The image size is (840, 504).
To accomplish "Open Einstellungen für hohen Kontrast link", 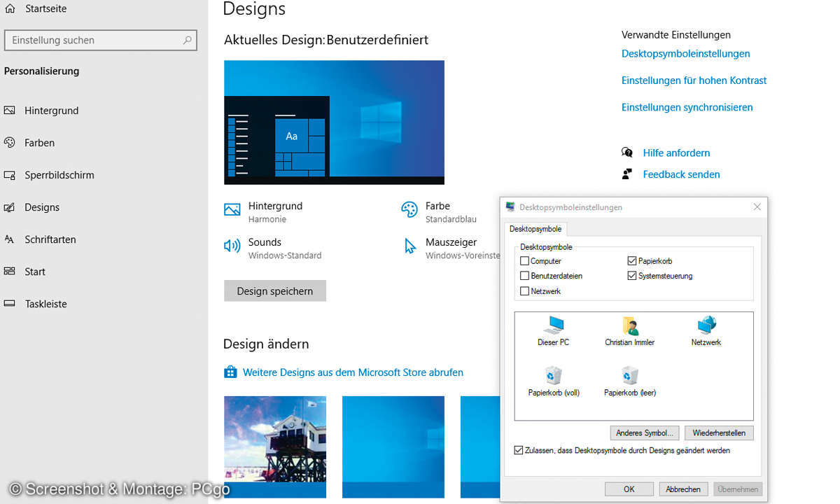I will point(694,80).
